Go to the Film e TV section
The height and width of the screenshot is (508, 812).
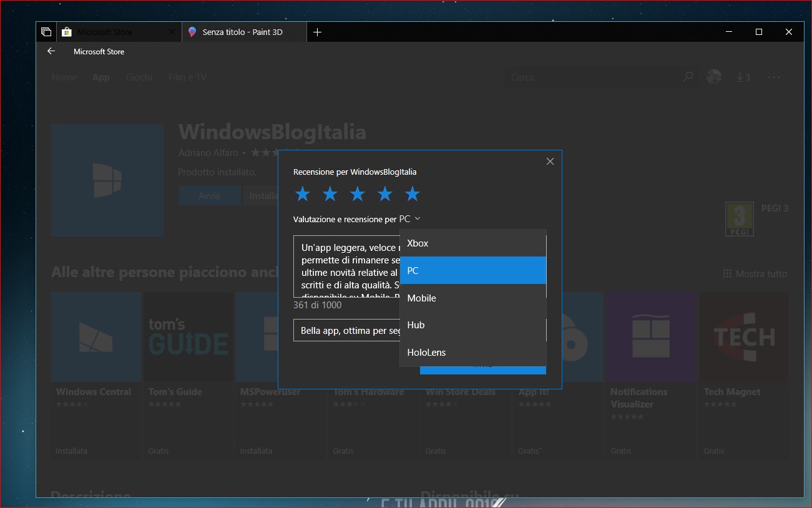tap(187, 77)
